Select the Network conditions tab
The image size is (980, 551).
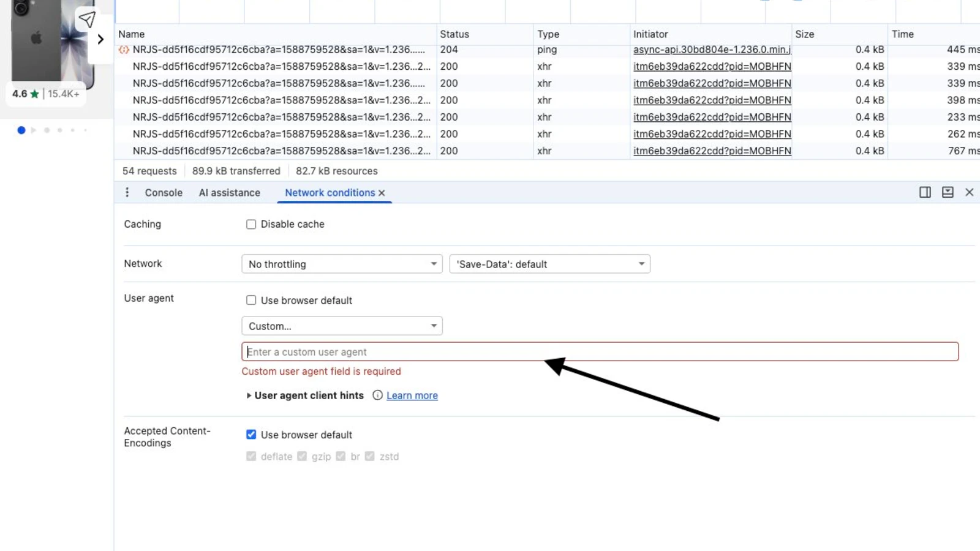330,192
